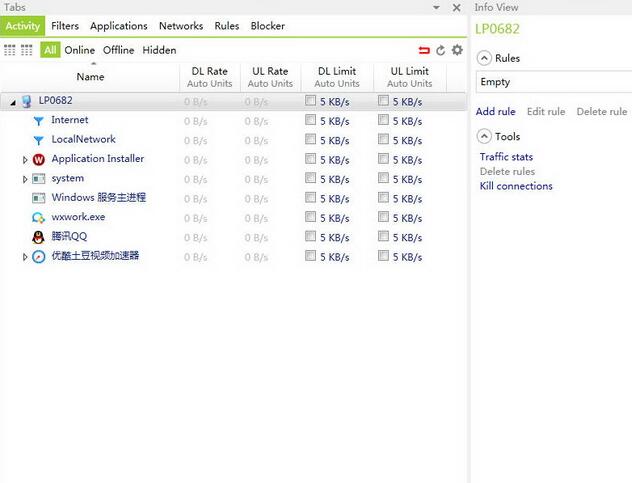The width and height of the screenshot is (632, 483).
Task: Expand the Application Installer tree node
Action: pos(26,160)
